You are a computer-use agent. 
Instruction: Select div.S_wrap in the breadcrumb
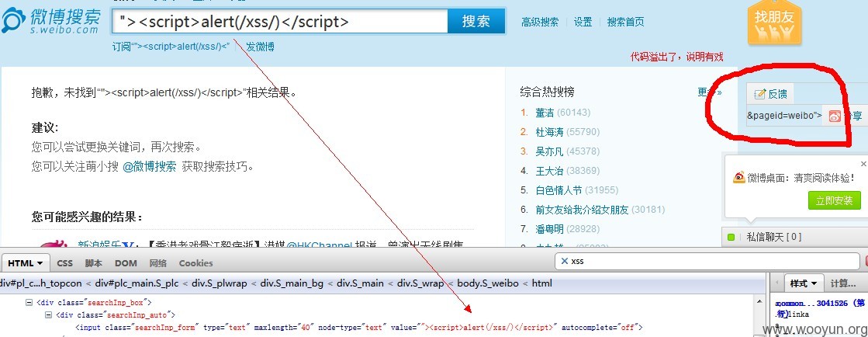[419, 283]
